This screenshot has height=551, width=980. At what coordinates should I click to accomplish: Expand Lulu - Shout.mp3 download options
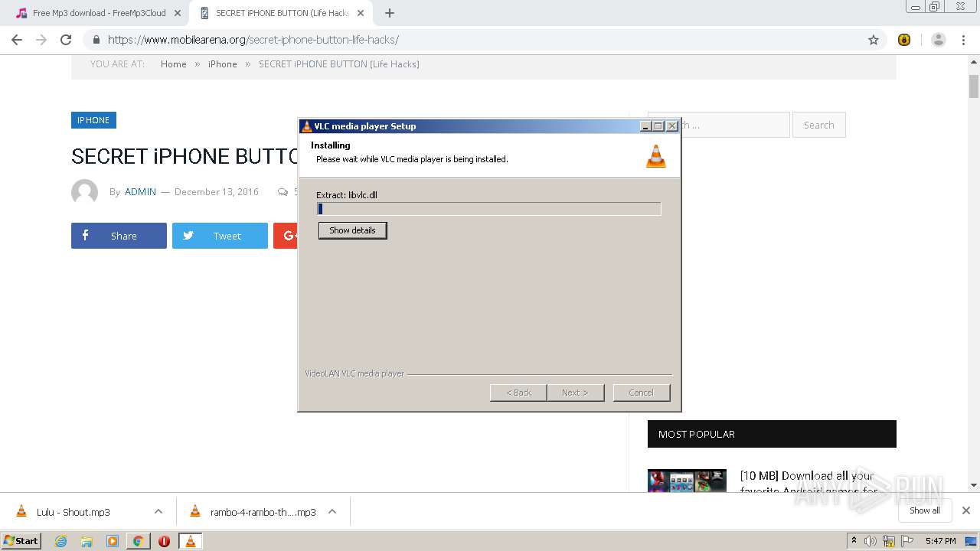pyautogui.click(x=158, y=512)
